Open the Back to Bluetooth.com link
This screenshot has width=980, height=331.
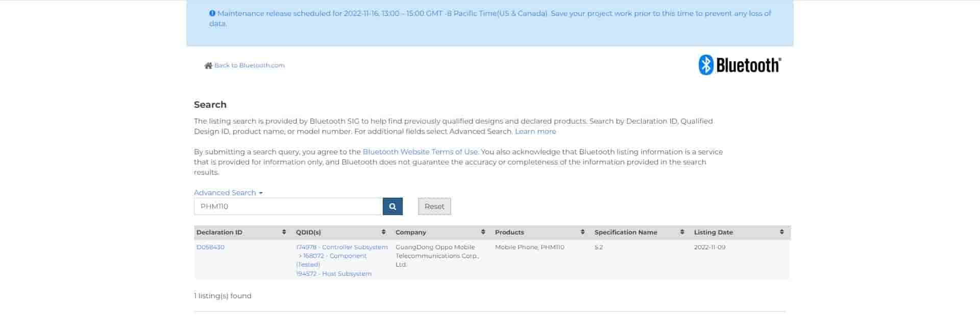click(249, 65)
